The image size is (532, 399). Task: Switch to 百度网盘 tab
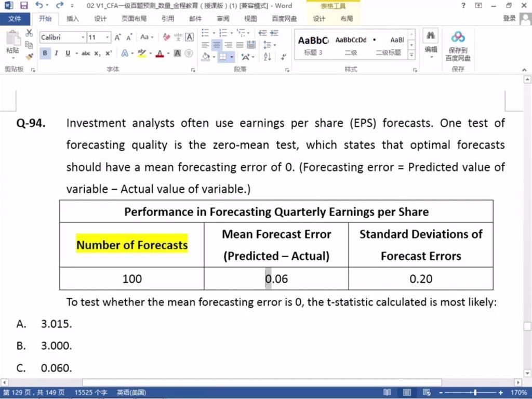click(x=284, y=19)
